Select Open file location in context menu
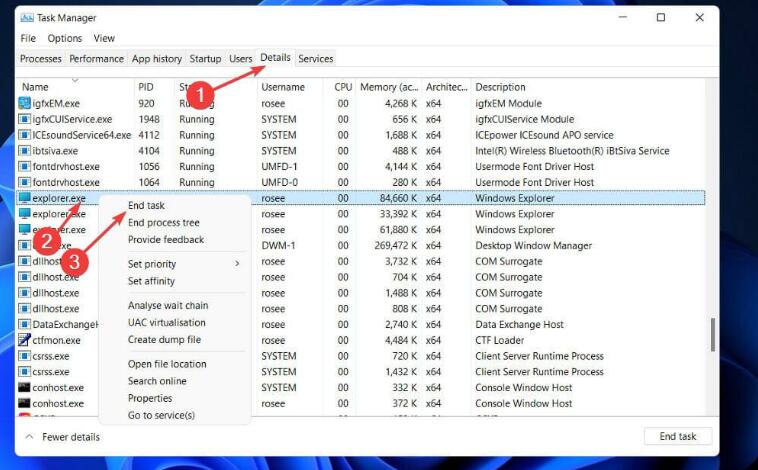The height and width of the screenshot is (470, 758). (167, 364)
